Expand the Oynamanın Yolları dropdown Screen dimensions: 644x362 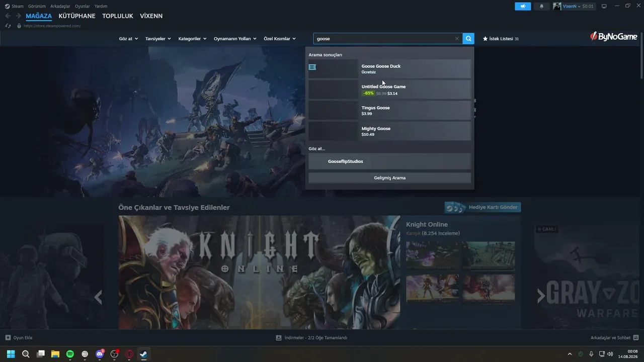235,39
